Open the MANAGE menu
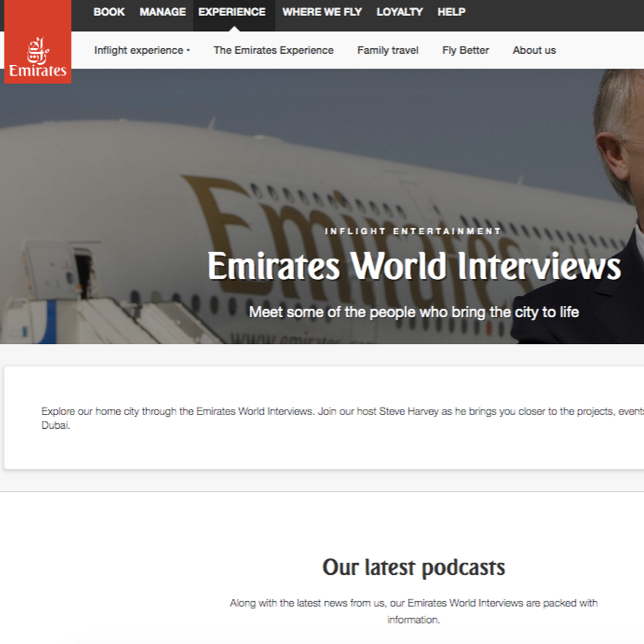644x644 pixels. pyautogui.click(x=163, y=12)
